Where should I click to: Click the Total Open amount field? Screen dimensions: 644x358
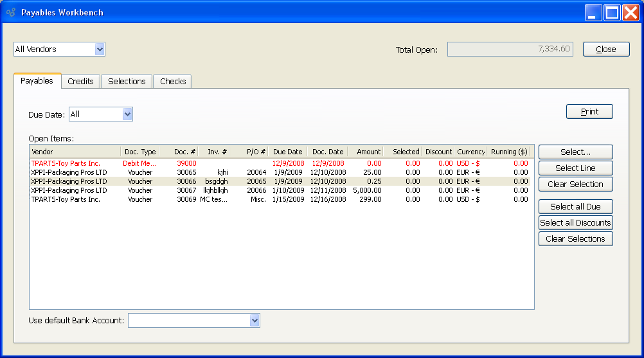(x=510, y=49)
